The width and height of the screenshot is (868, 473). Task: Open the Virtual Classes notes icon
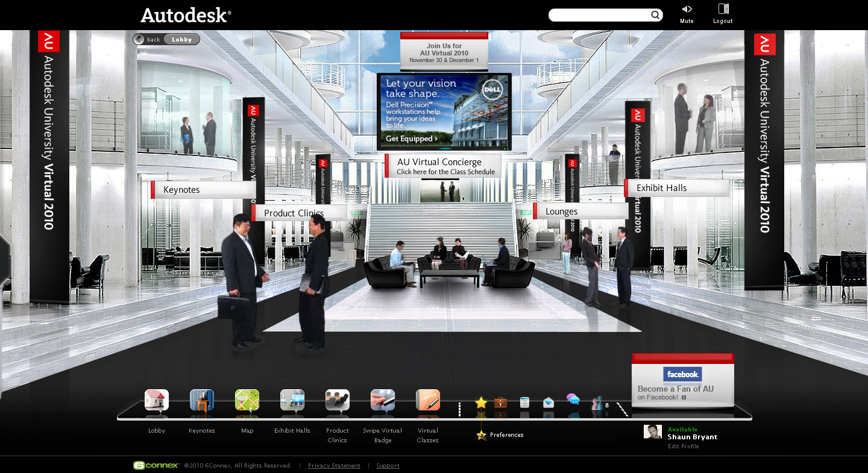(x=428, y=400)
